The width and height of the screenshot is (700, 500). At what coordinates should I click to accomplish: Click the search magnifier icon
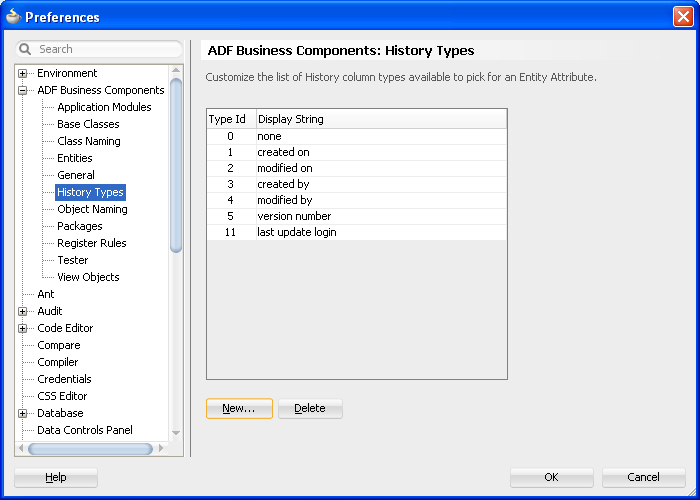click(x=25, y=49)
